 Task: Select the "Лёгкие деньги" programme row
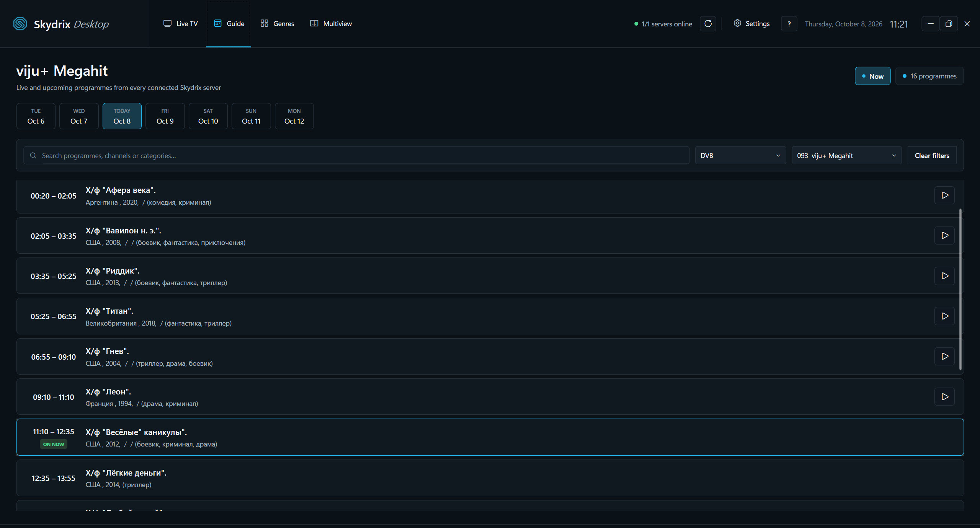coord(490,478)
